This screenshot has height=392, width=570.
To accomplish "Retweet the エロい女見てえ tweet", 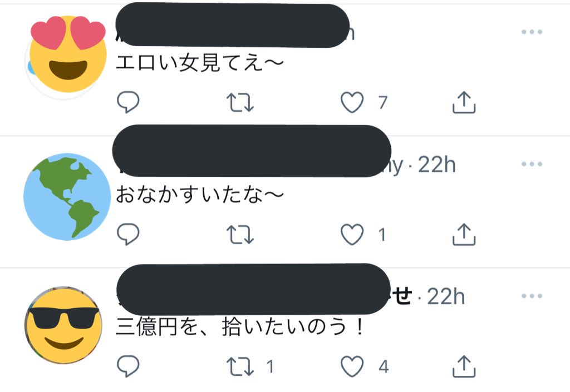I will tap(240, 102).
